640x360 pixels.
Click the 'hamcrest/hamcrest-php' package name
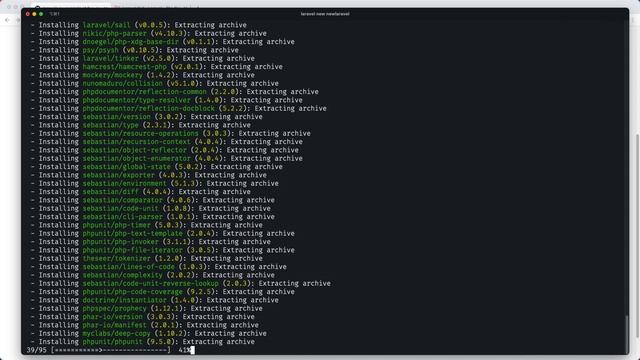click(x=124, y=67)
